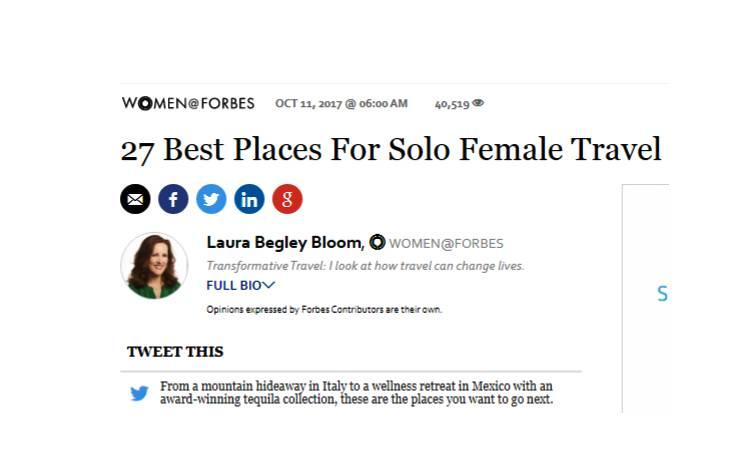Screen dimensions: 751x454
Task: Share via the red Google+ icon
Action: click(287, 199)
